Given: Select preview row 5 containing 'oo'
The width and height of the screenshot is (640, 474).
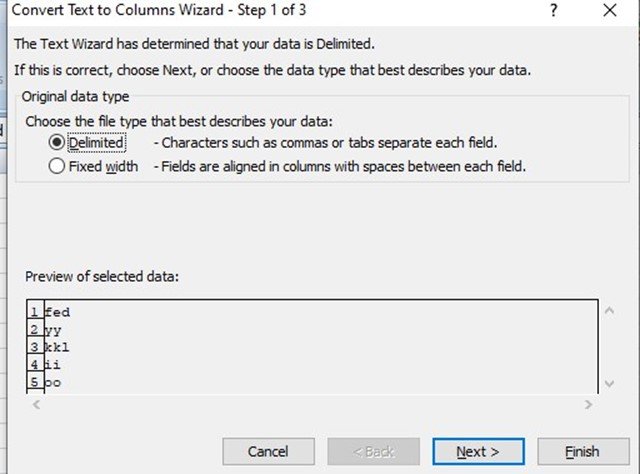Looking at the screenshot, I should click(x=312, y=383).
